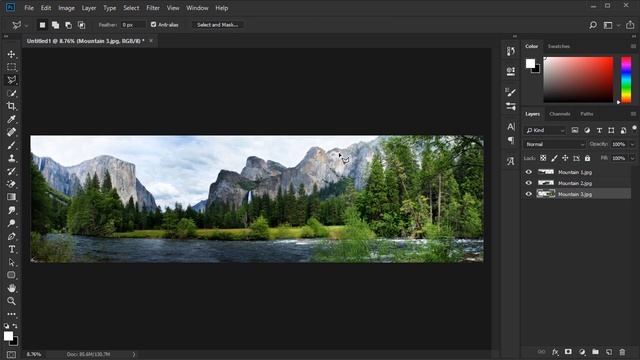This screenshot has width=640, height=360.
Task: Add a layer mask
Action: tap(568, 352)
